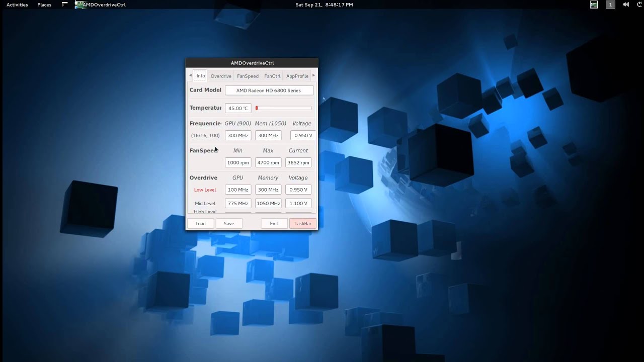Click the workspace indicator number 1
Viewport: 644px width, 362px height.
[x=610, y=5]
